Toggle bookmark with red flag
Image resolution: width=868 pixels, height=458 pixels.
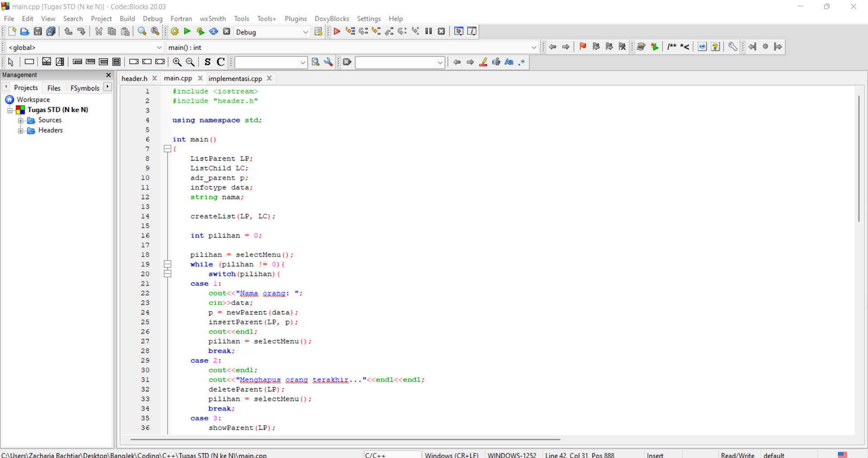583,47
